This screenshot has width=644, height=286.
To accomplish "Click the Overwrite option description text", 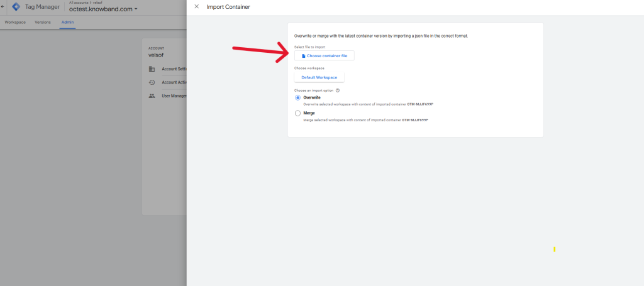I will pyautogui.click(x=369, y=104).
